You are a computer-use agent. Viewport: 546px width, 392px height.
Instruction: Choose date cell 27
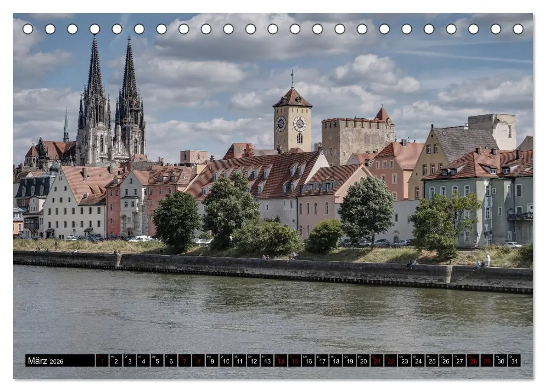pos(459,361)
